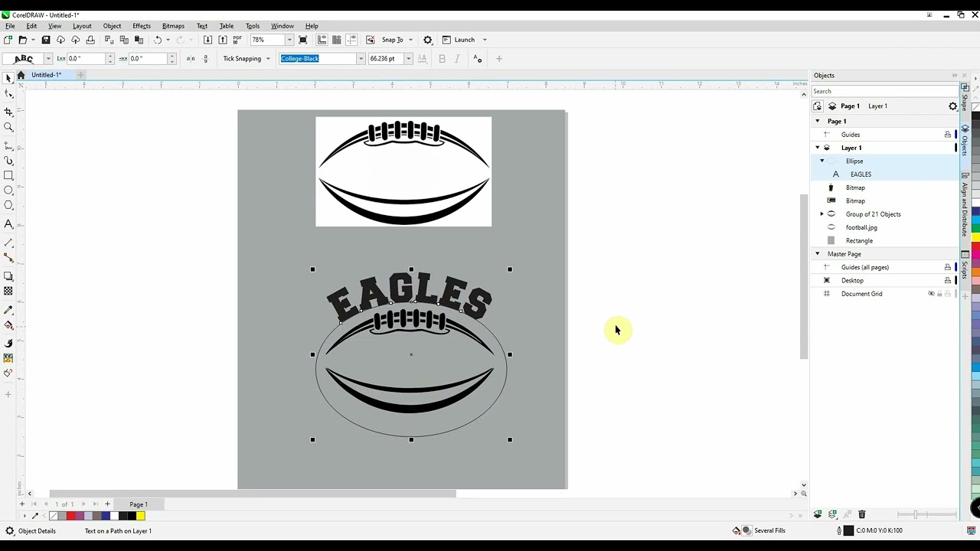This screenshot has width=980, height=551.
Task: Click the Publish to PDF icon
Action: [237, 40]
